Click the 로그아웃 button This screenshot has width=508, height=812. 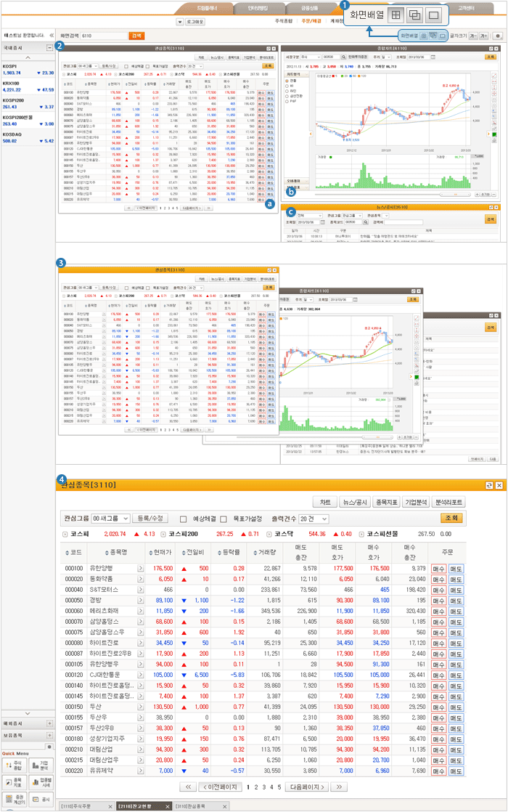[195, 22]
